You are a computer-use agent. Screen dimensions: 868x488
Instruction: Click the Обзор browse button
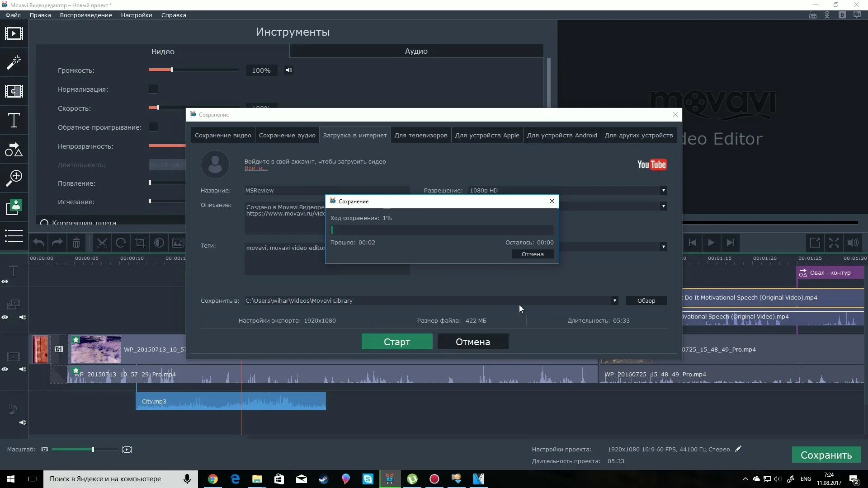coord(646,300)
